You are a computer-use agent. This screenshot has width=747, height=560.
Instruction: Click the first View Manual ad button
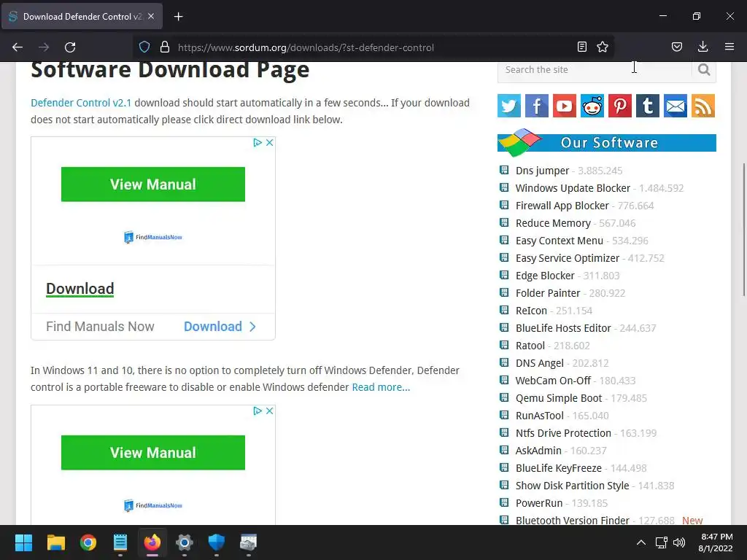pyautogui.click(x=153, y=184)
